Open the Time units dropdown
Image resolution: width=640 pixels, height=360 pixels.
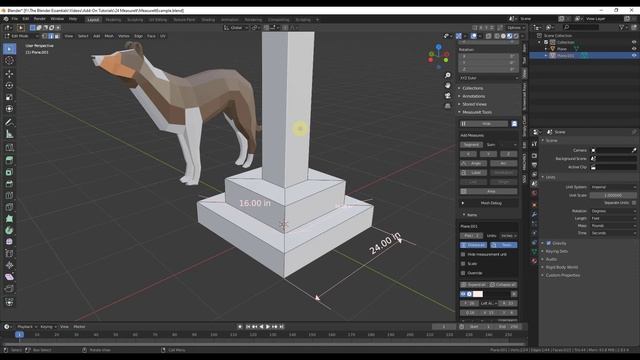(x=613, y=233)
